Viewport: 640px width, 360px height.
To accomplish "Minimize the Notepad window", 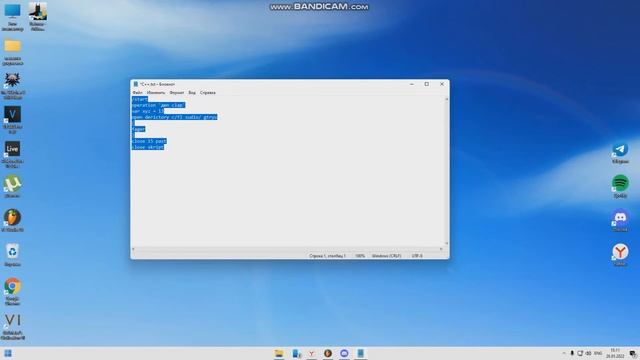I will [411, 84].
